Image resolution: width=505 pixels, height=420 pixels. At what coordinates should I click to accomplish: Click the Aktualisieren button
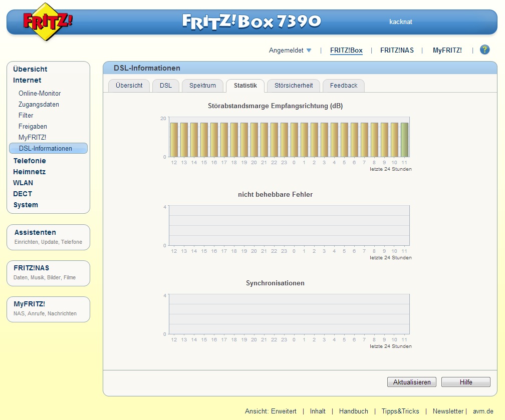412,382
